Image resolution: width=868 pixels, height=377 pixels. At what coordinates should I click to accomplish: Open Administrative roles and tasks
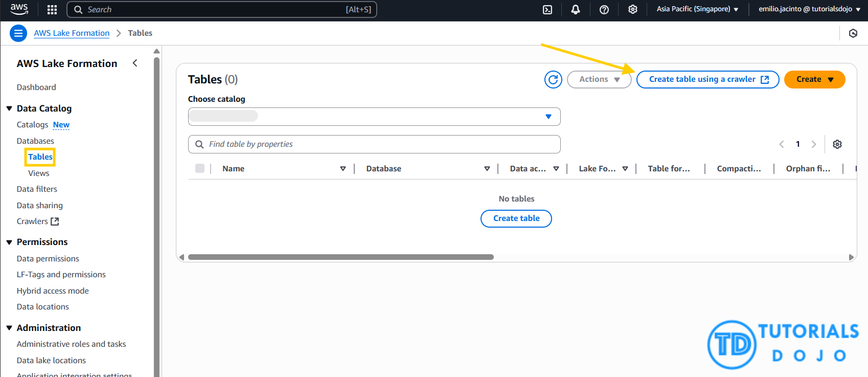(72, 344)
